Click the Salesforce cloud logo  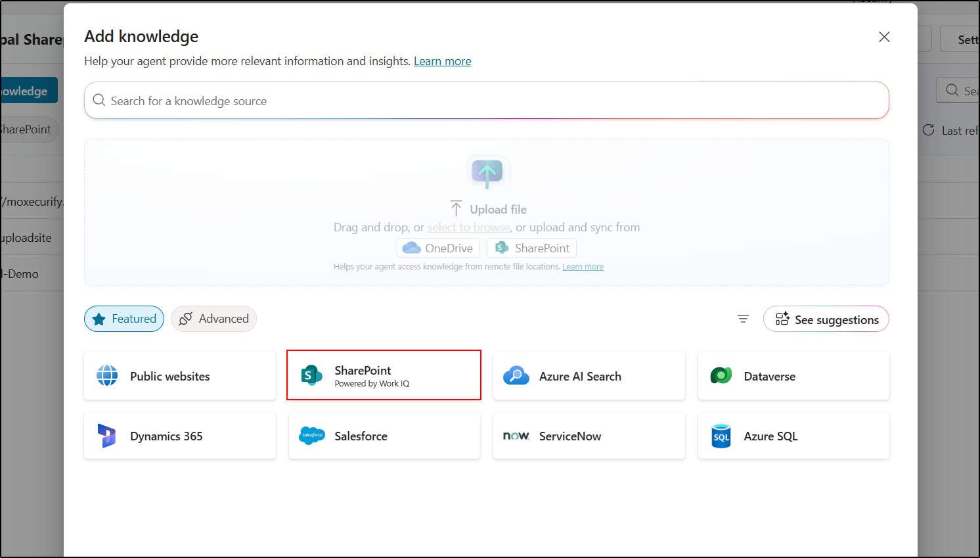click(x=312, y=435)
